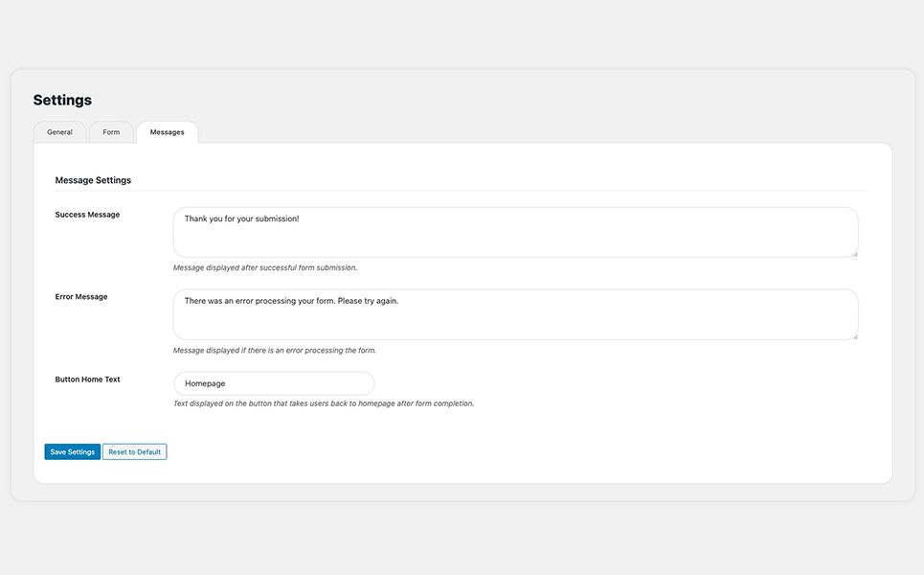Click the Settings page title

pos(62,100)
